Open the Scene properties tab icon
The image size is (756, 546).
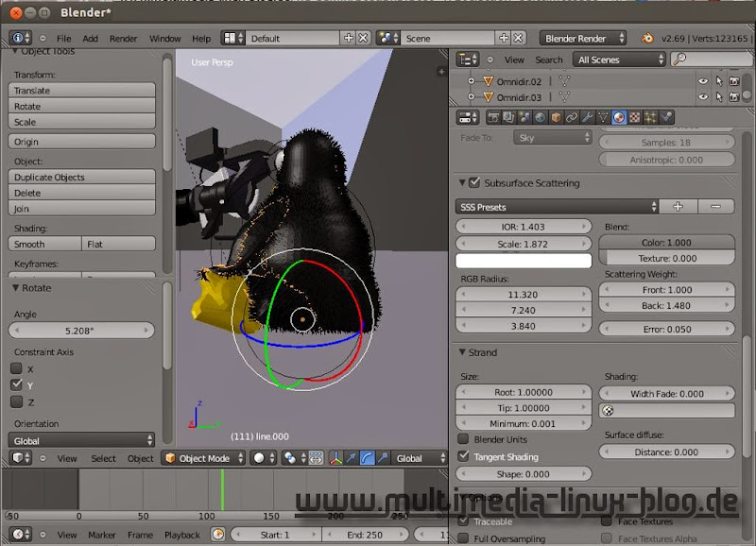click(x=524, y=117)
